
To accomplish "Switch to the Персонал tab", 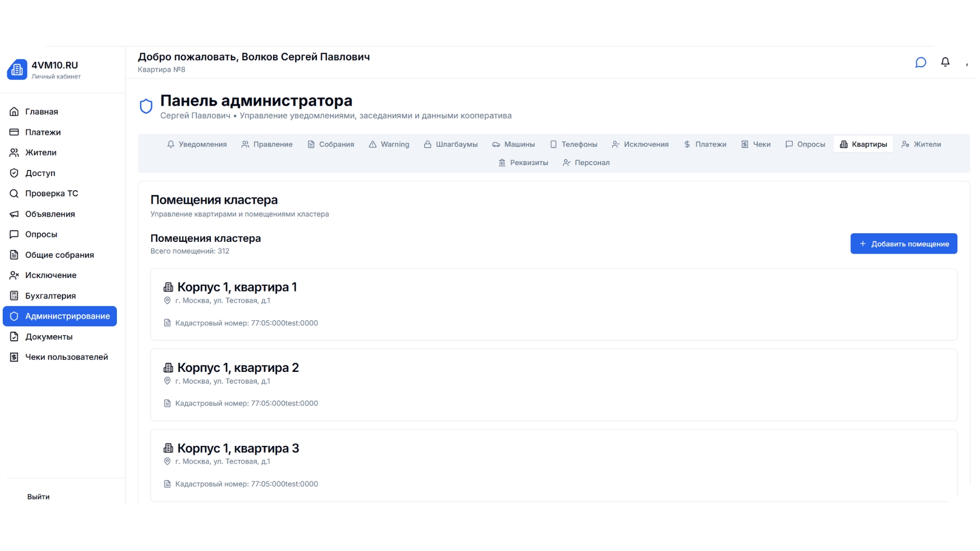I will (586, 162).
